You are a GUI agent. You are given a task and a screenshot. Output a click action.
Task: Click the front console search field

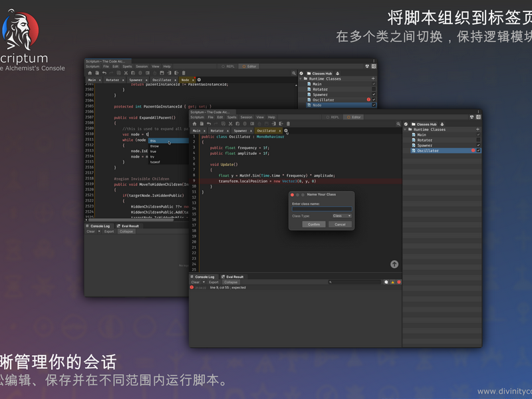tap(355, 282)
